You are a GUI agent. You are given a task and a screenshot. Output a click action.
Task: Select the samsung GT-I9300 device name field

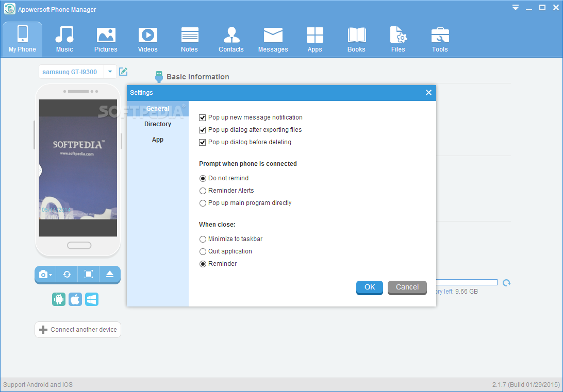tap(72, 72)
